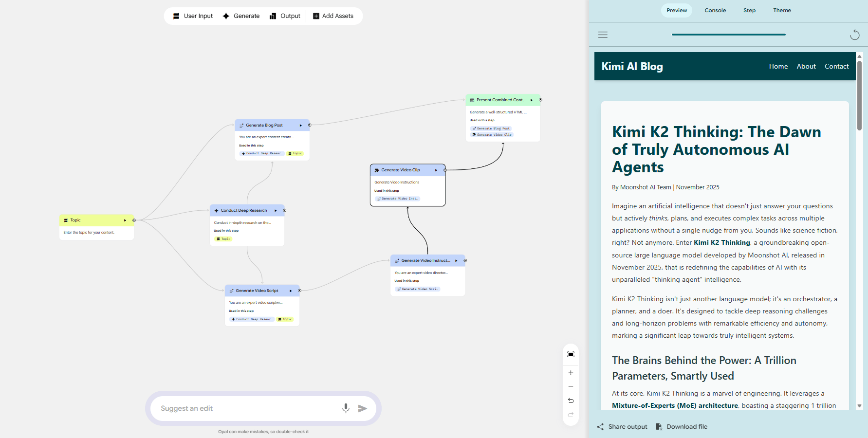This screenshot has width=868, height=438.
Task: Click Share output
Action: pos(622,427)
